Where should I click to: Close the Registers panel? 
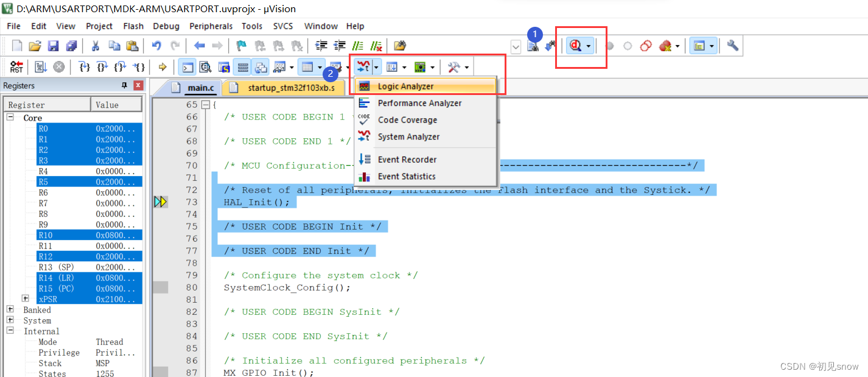138,85
